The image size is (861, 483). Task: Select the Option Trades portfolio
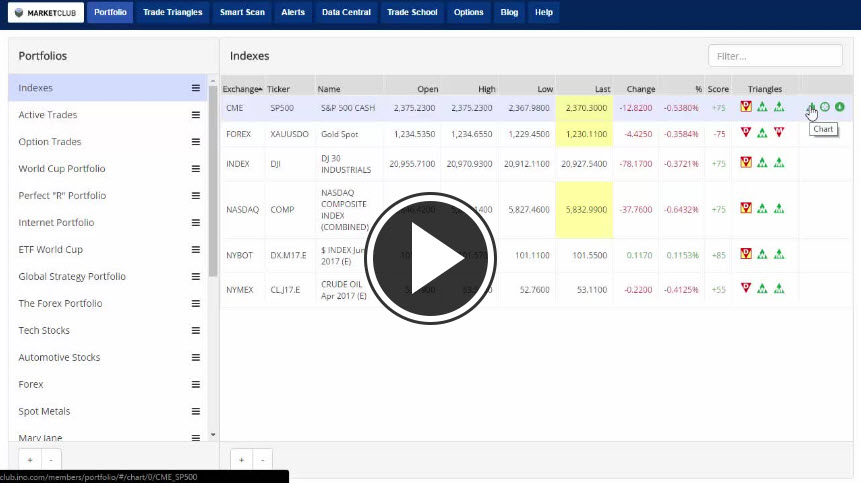(x=108, y=142)
